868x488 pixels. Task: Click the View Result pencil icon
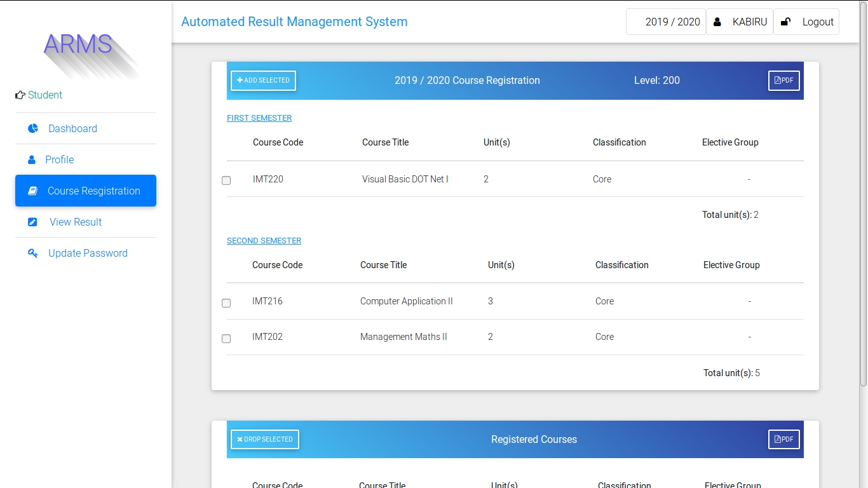(32, 222)
